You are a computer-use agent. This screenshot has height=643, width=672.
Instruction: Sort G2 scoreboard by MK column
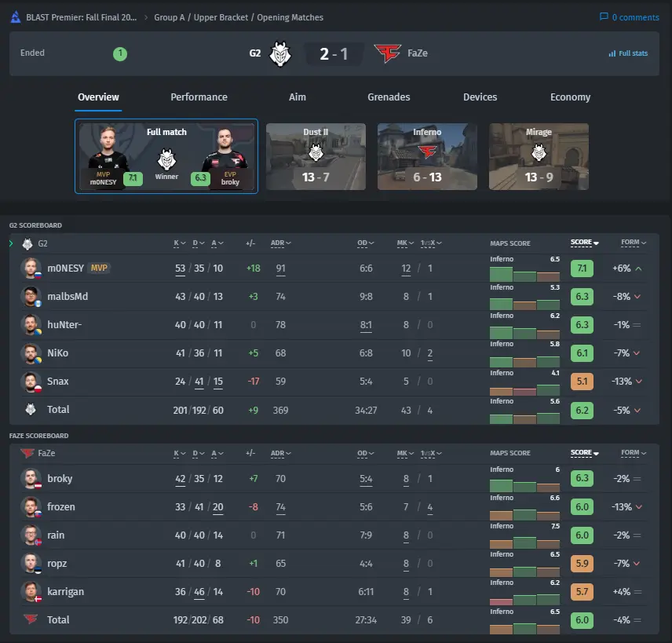[x=405, y=243]
